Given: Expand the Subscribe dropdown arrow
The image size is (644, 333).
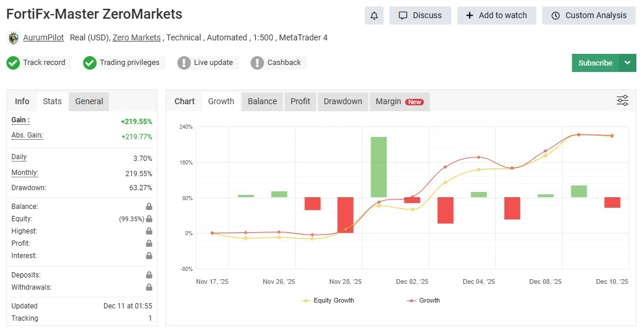Looking at the screenshot, I should coord(628,63).
